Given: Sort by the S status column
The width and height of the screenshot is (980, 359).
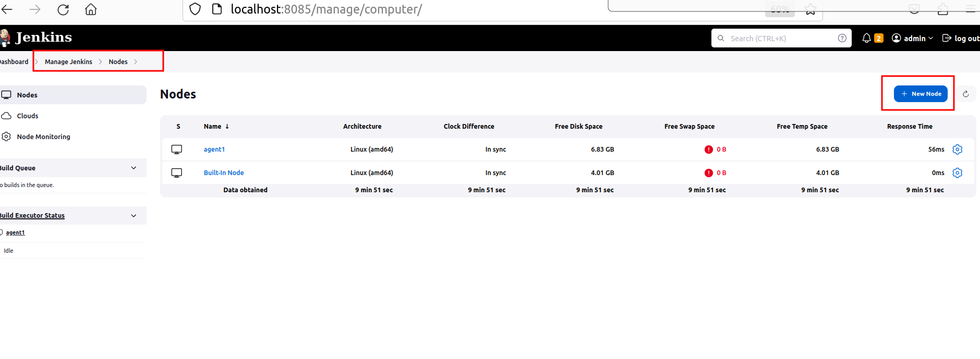Looking at the screenshot, I should pos(178,126).
